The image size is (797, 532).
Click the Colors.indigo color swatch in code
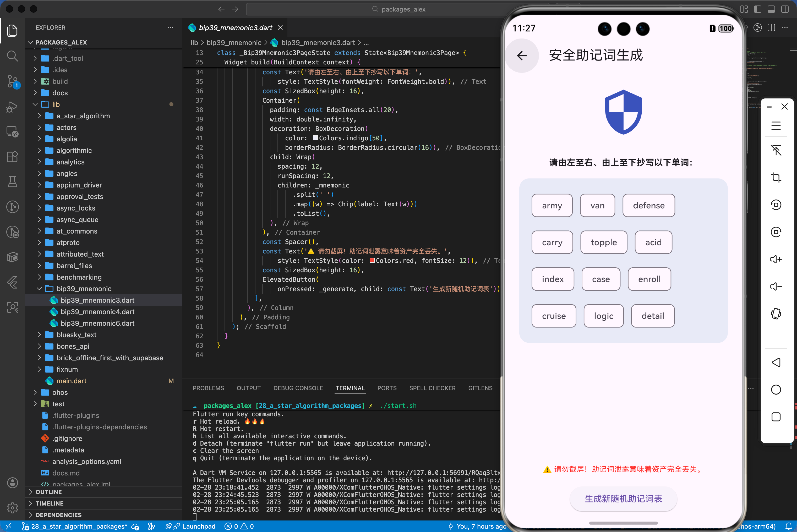315,138
